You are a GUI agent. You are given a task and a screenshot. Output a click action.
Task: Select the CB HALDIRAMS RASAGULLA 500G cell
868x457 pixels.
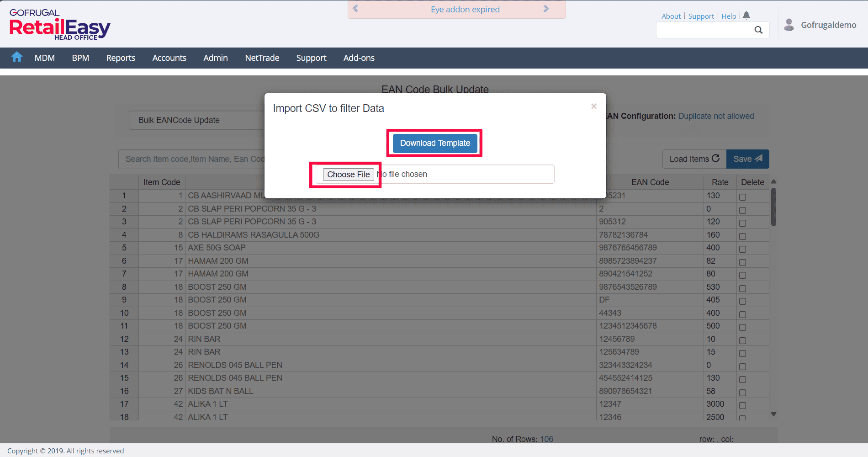pos(391,235)
